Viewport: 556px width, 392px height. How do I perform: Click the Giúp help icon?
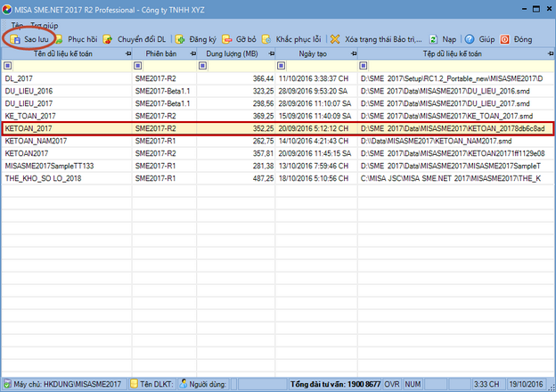pos(470,39)
